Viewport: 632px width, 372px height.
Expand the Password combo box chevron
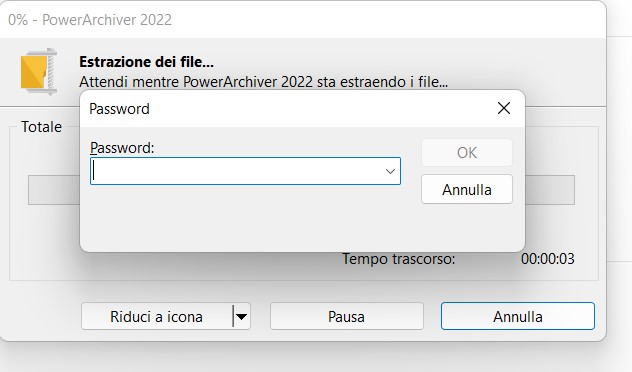pyautogui.click(x=390, y=171)
